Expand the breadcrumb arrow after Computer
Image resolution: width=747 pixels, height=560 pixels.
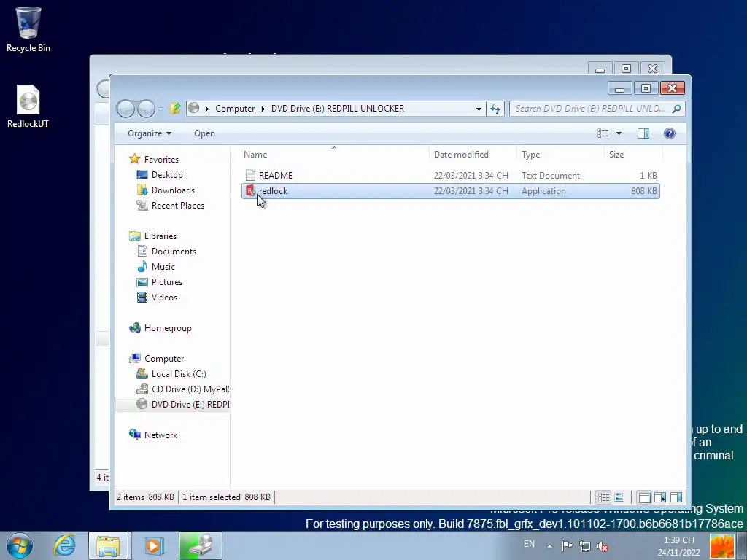click(x=263, y=109)
